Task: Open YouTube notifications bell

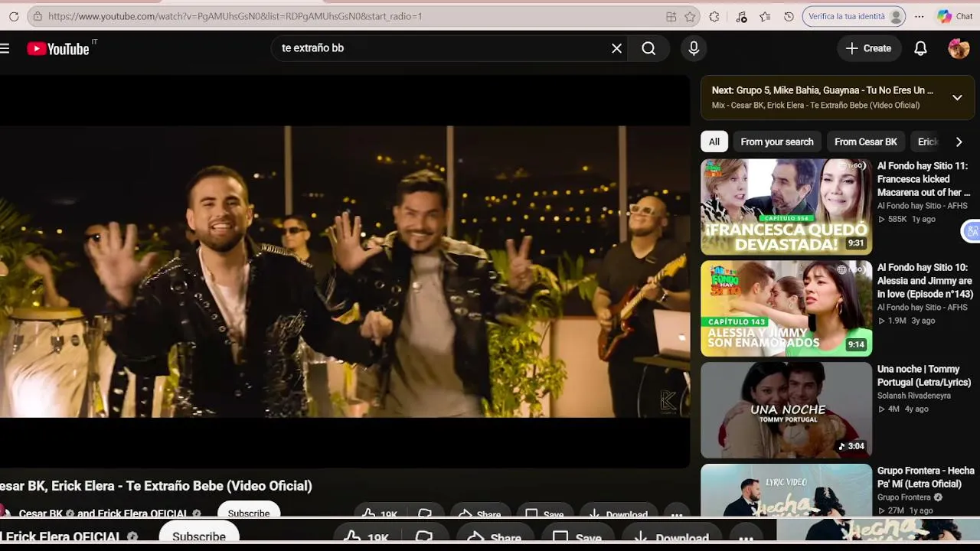Action: click(920, 48)
